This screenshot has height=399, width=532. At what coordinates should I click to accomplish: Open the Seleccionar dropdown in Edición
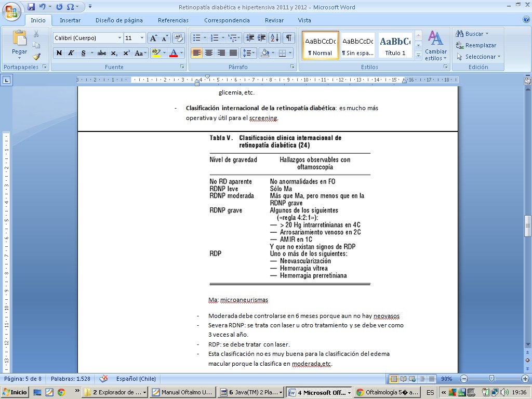[x=478, y=57]
